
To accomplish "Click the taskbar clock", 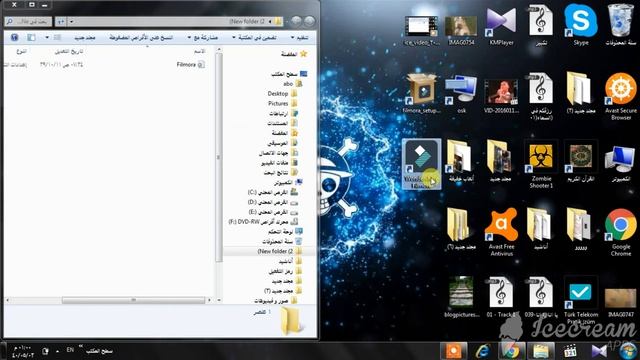I will 22,351.
